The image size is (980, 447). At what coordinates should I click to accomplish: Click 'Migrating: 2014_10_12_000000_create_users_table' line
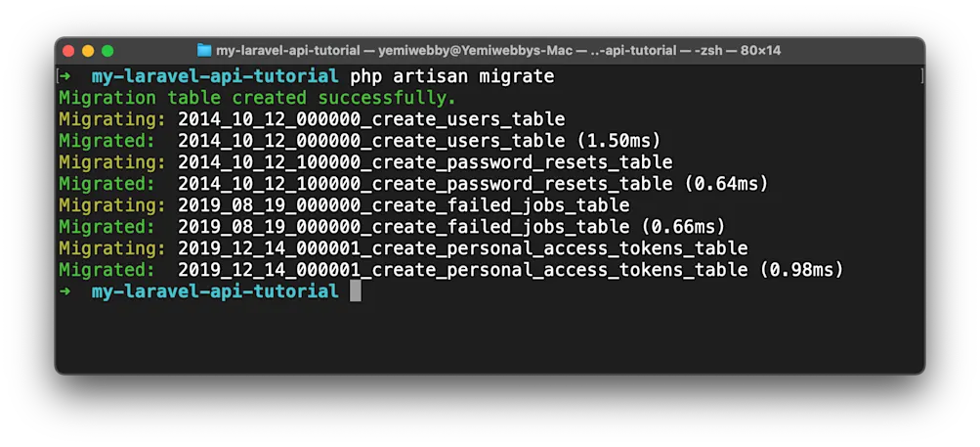point(312,119)
